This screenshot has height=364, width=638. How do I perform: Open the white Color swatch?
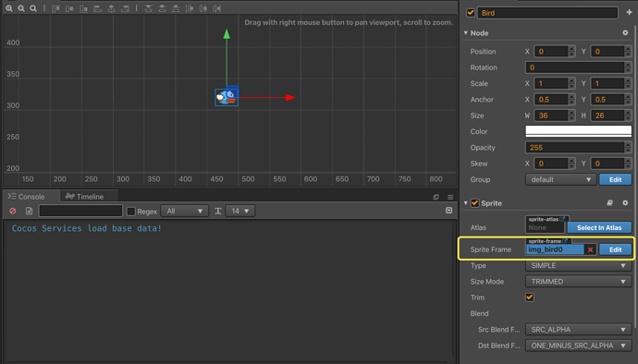(578, 131)
